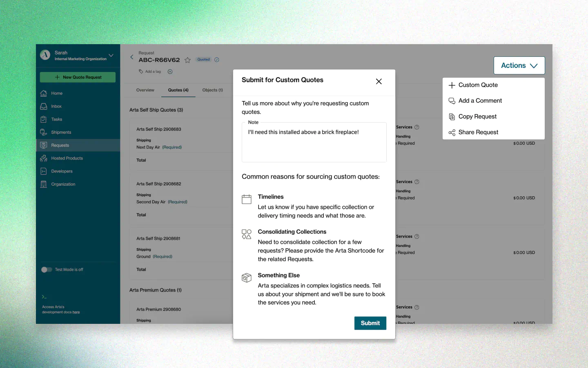Image resolution: width=588 pixels, height=368 pixels.
Task: Click the back arrow beside Request title
Action: pos(132,57)
